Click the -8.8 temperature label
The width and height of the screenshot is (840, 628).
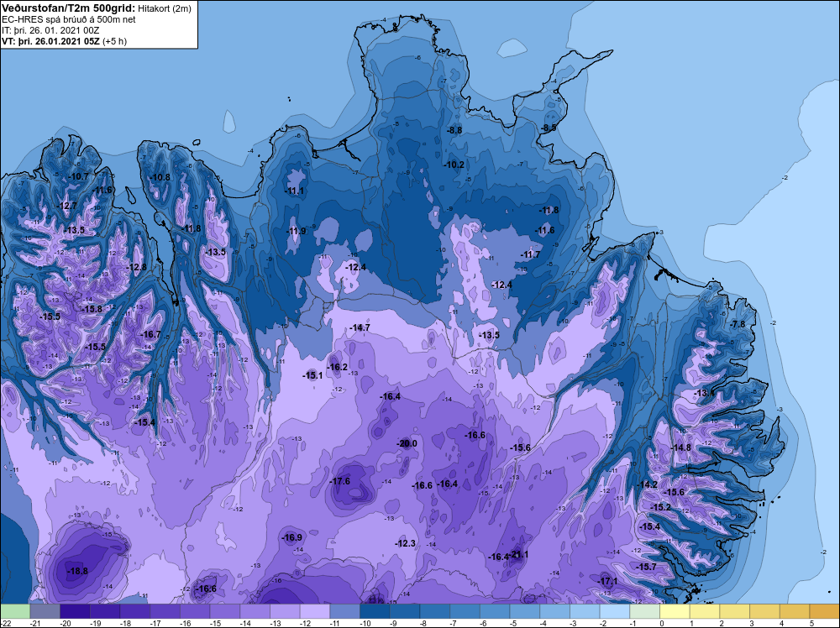(x=454, y=130)
